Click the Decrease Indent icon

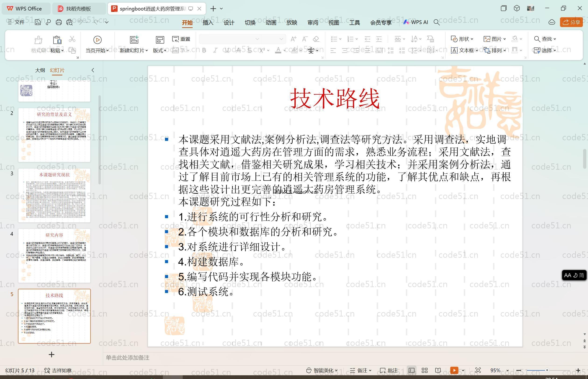pos(367,39)
